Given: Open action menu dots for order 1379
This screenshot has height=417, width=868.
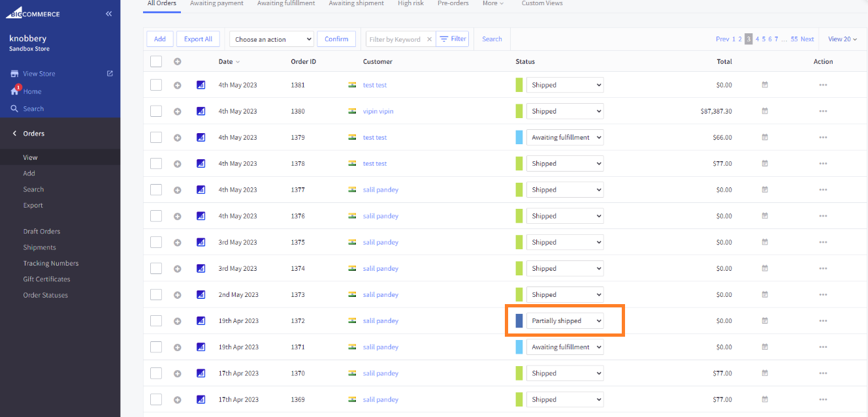Looking at the screenshot, I should click(x=823, y=138).
